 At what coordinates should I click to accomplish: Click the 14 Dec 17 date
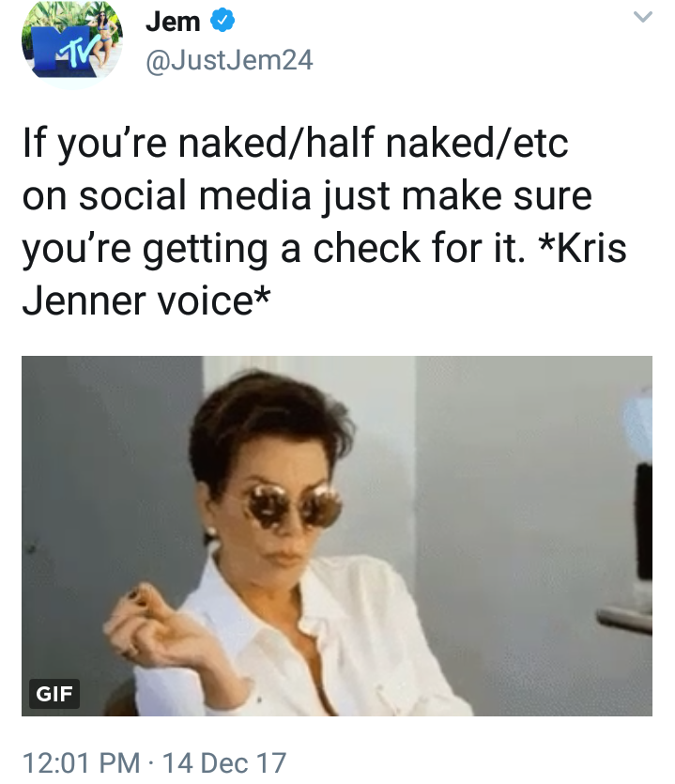pos(224,763)
